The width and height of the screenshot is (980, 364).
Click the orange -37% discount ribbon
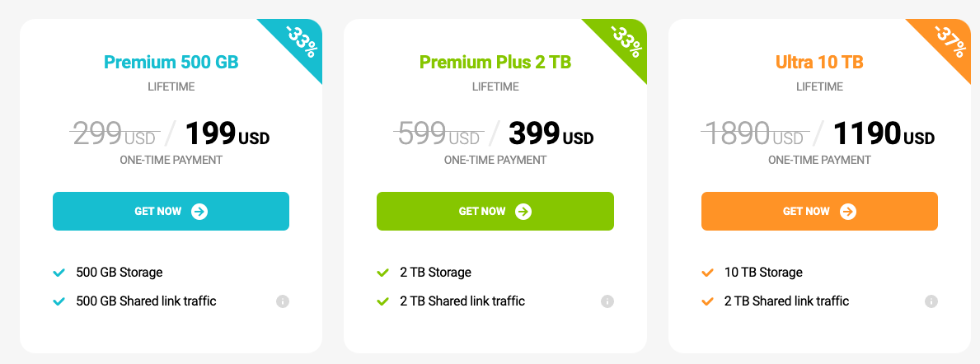[x=950, y=41]
